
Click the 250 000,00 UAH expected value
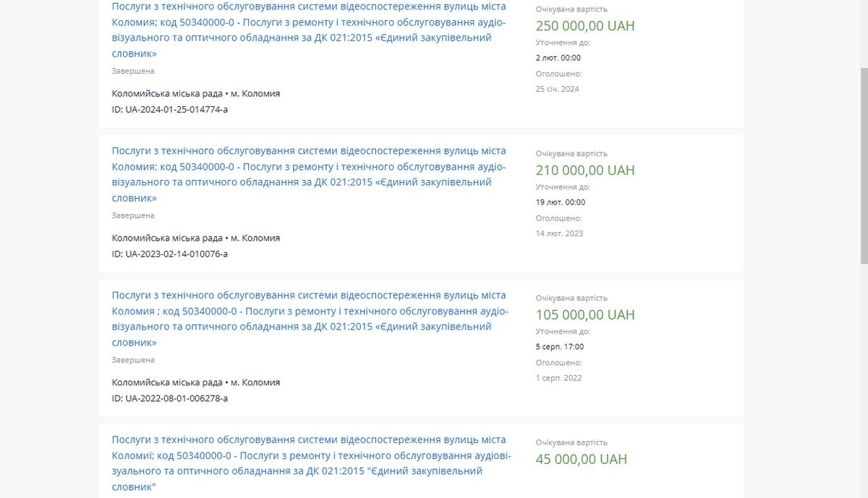pyautogui.click(x=585, y=26)
